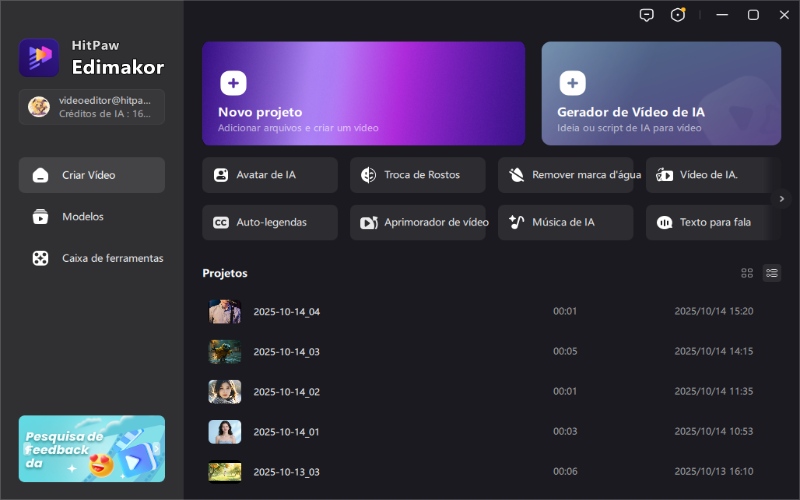Image resolution: width=800 pixels, height=500 pixels.
Task: Click the date 2025/10/14 11:35
Action: click(714, 391)
